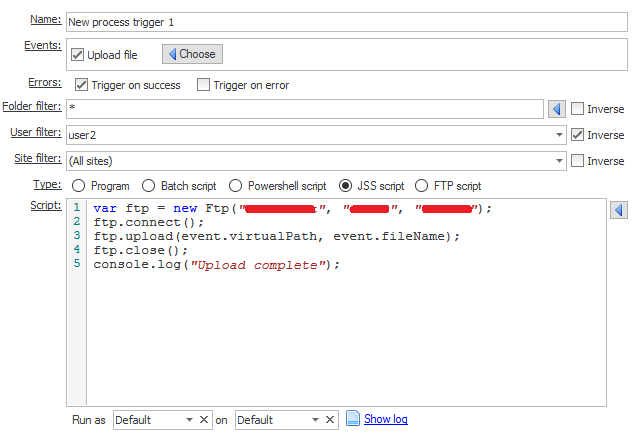Screen dimensions: 634x436
Task: Click the blue arrow beside Folder filter
Action: pyautogui.click(x=557, y=108)
